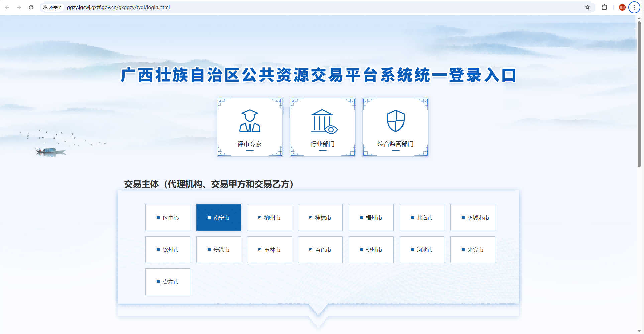644x334 pixels.
Task: Select the 桂林市 button
Action: tap(320, 218)
